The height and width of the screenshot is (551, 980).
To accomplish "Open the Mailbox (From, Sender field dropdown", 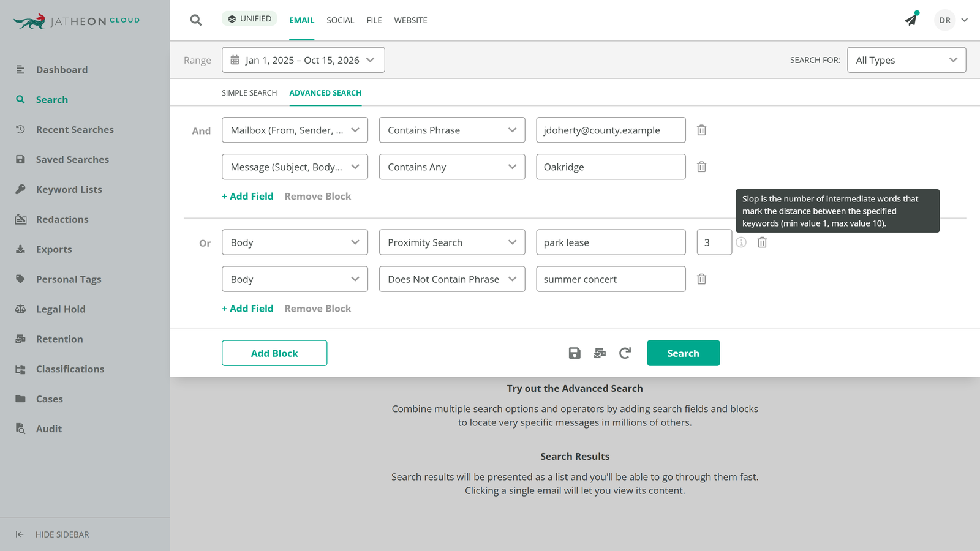I will point(295,130).
